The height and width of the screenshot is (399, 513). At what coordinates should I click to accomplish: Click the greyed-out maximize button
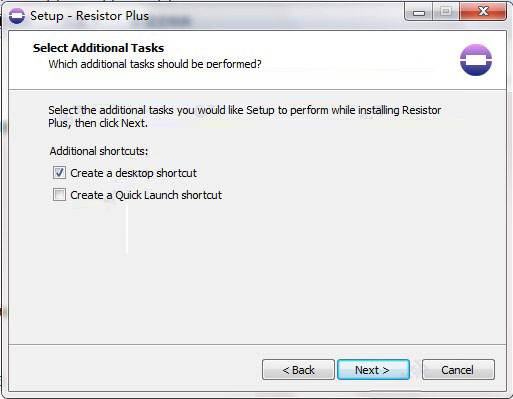point(446,12)
